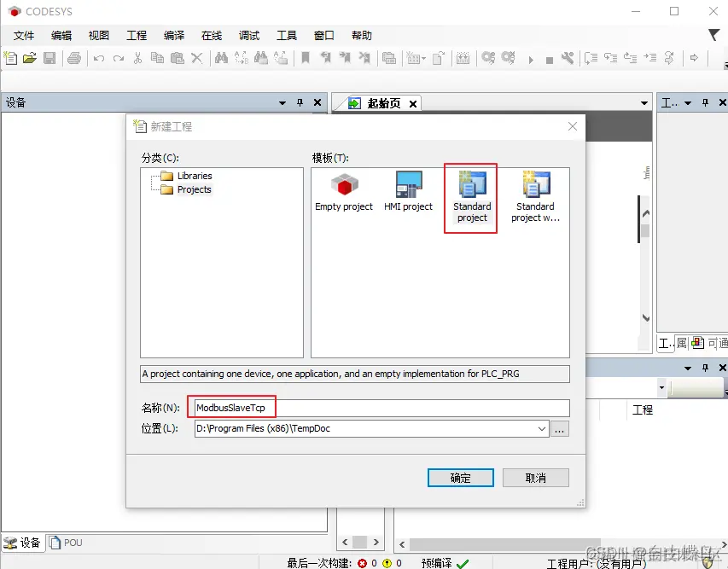The image size is (728, 569).
Task: Click the Next Bookmark icon
Action: pos(345,58)
